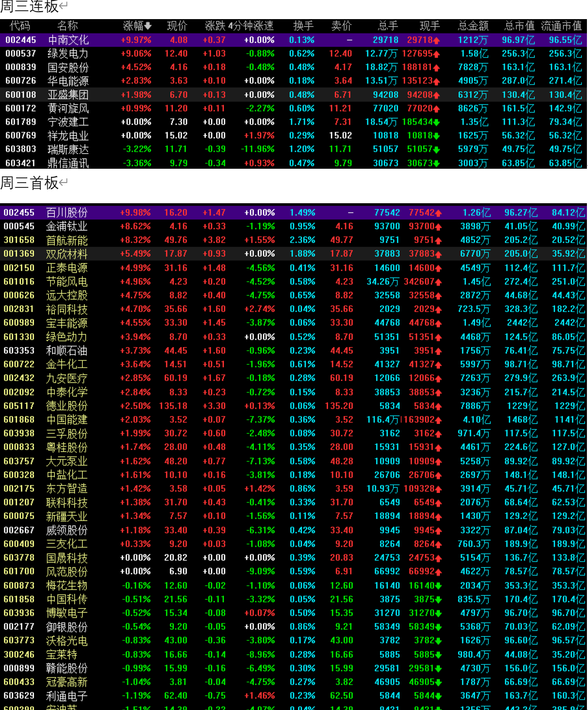Click green down arrow in 宁波建工 row
The image size is (588, 710).
[x=436, y=122]
